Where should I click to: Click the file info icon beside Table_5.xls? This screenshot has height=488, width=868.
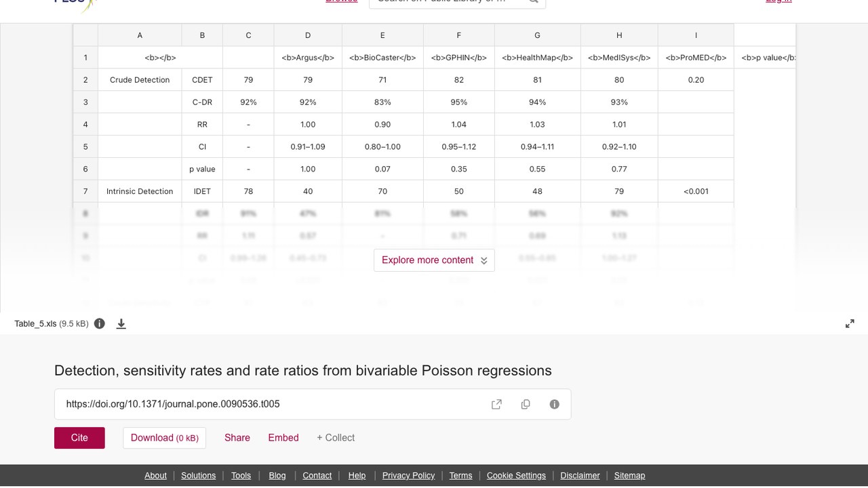click(100, 323)
